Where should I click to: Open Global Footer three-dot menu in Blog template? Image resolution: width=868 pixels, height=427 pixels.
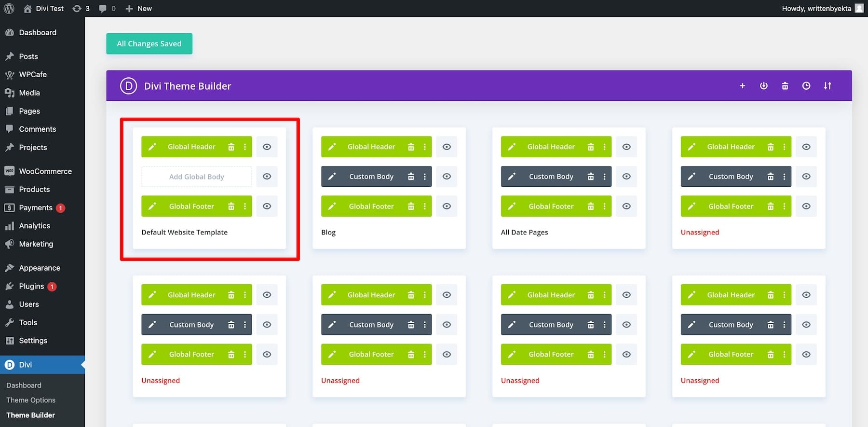click(425, 206)
